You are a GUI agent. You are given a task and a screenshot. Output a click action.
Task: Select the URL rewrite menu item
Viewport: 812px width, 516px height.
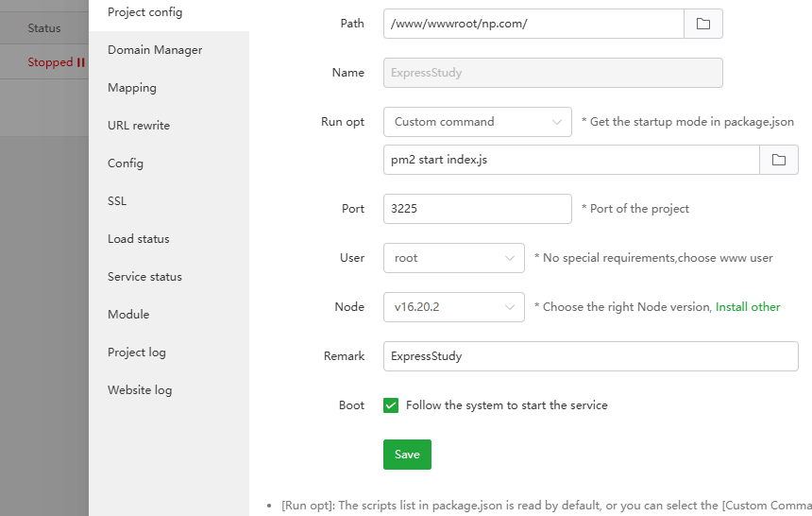(x=139, y=126)
